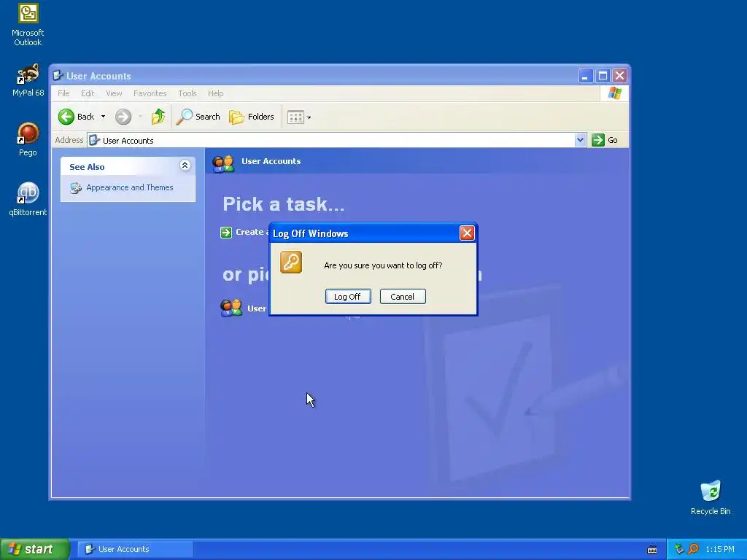Open the Back history dropdown arrow
This screenshot has width=747, height=560.
tap(103, 117)
